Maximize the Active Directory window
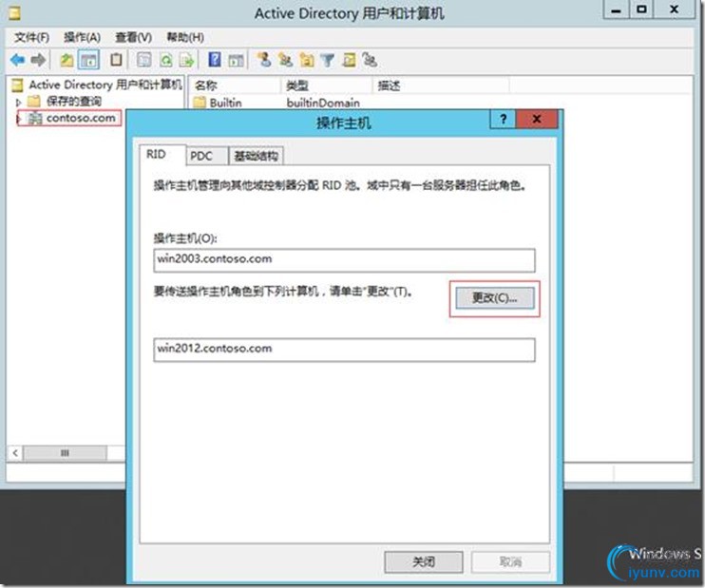The image size is (705, 588). (x=641, y=9)
